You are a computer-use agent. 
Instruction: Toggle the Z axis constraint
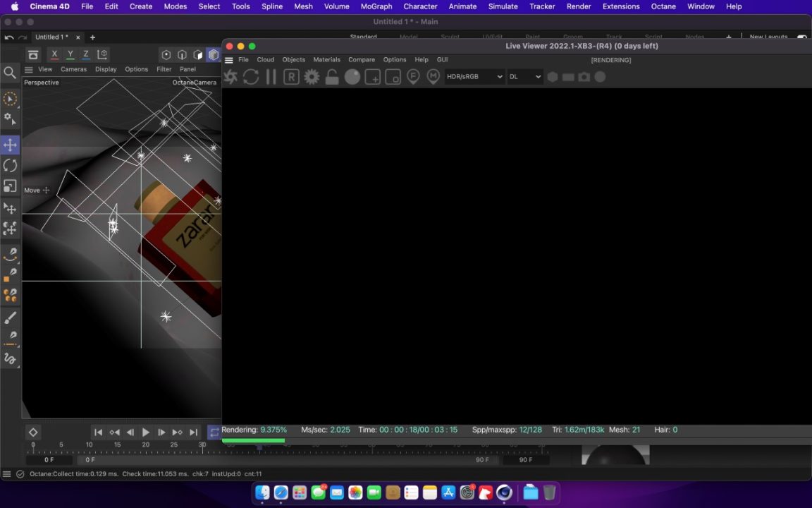click(85, 54)
